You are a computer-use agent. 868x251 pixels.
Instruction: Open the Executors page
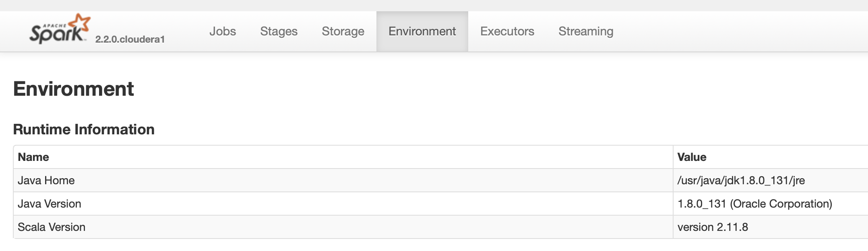pyautogui.click(x=507, y=31)
